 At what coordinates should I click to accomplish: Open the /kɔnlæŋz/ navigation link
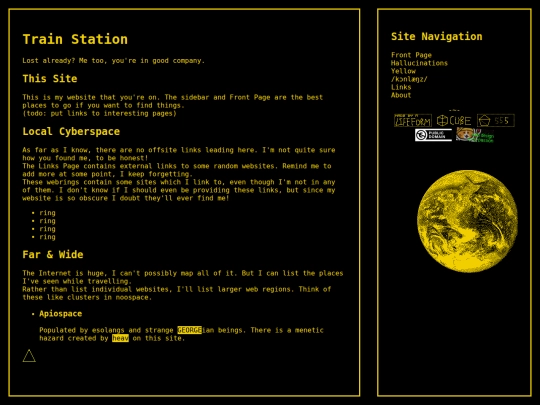[409, 79]
